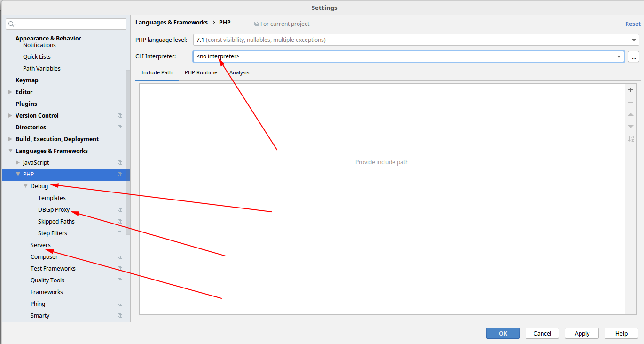Click the settings search input field
This screenshot has width=644, height=344.
pos(66,24)
